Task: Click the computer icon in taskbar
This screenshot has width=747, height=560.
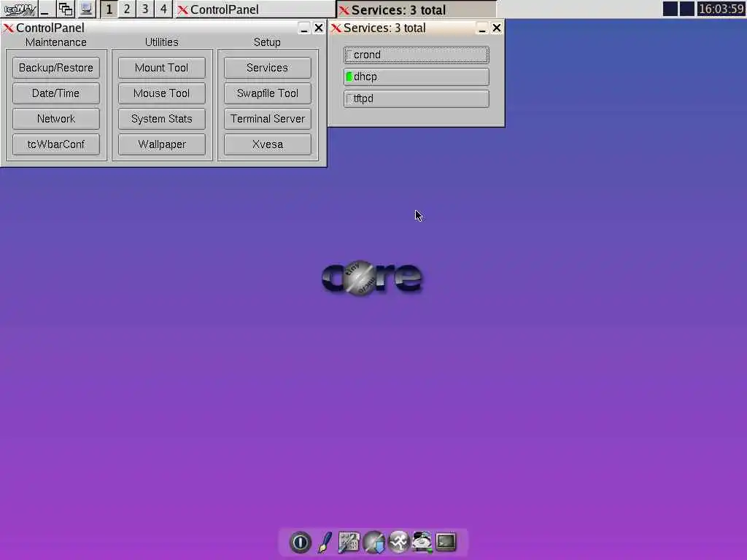Action: tap(86, 9)
